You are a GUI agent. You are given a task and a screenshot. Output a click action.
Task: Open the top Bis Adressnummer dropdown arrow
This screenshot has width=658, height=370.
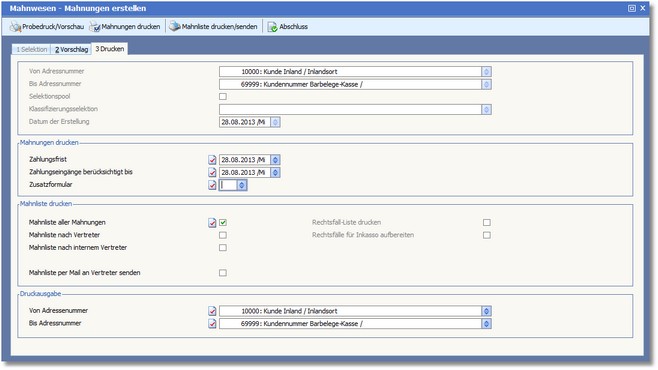tap(486, 84)
